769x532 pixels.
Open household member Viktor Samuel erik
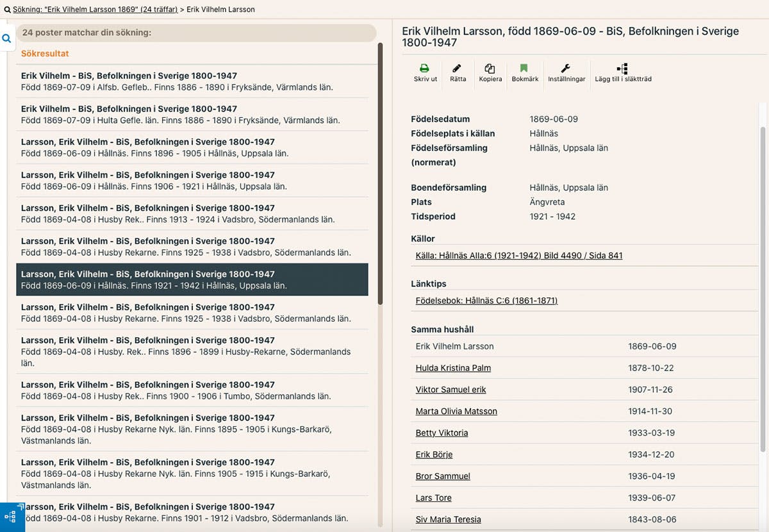click(451, 390)
